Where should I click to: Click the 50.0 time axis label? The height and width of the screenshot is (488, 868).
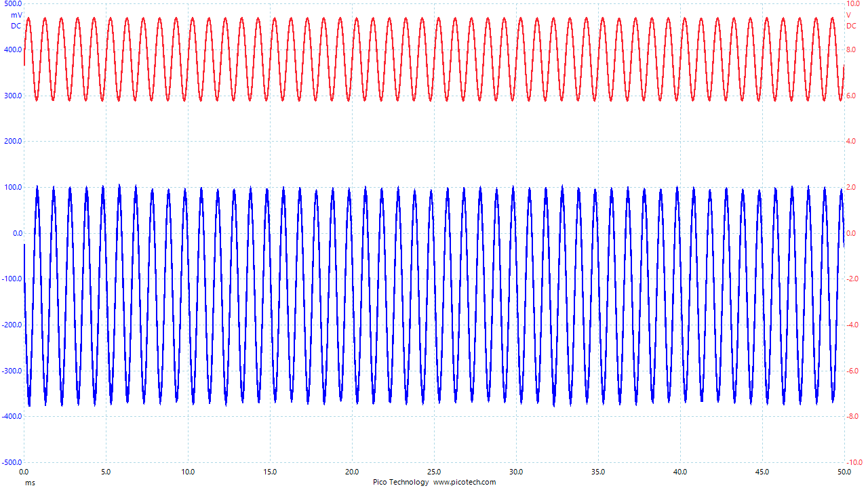click(x=844, y=472)
